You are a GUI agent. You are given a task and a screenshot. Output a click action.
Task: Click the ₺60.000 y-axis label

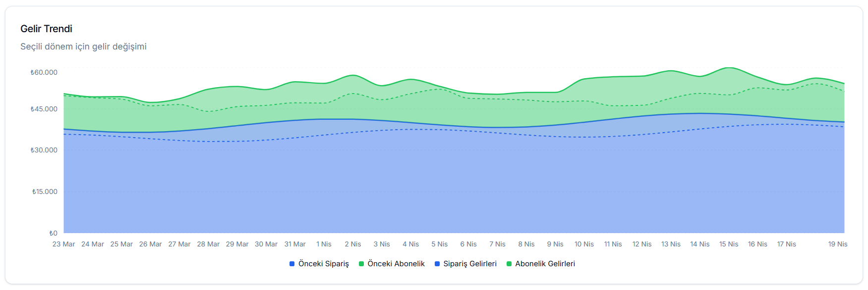(44, 72)
